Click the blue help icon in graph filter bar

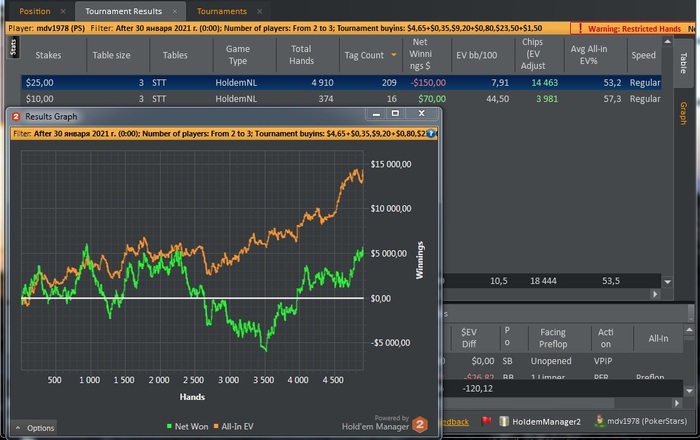pos(430,133)
